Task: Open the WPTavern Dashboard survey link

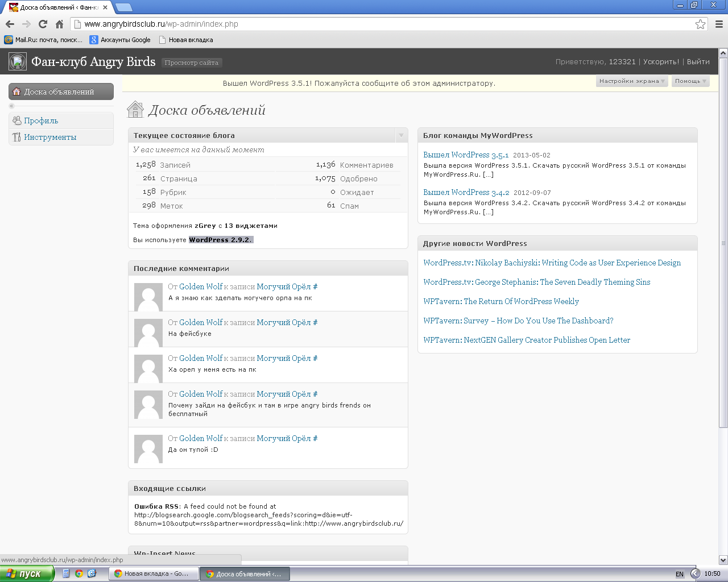Action: [518, 321]
